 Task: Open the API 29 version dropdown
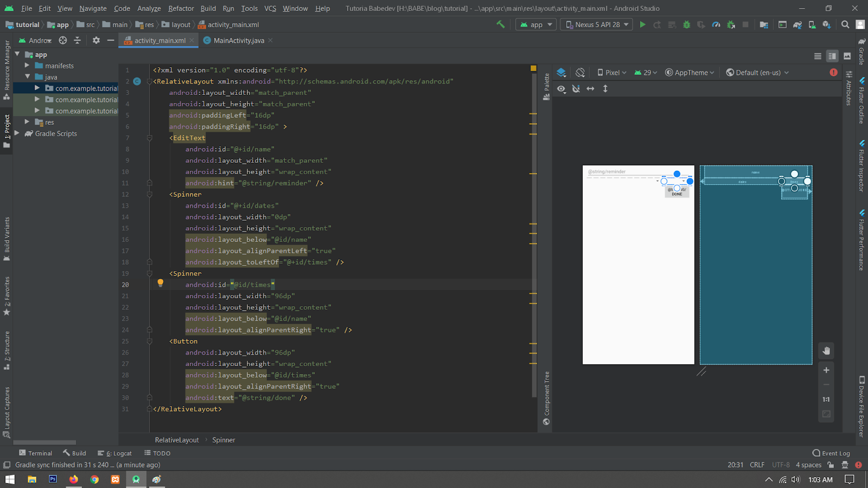point(646,73)
